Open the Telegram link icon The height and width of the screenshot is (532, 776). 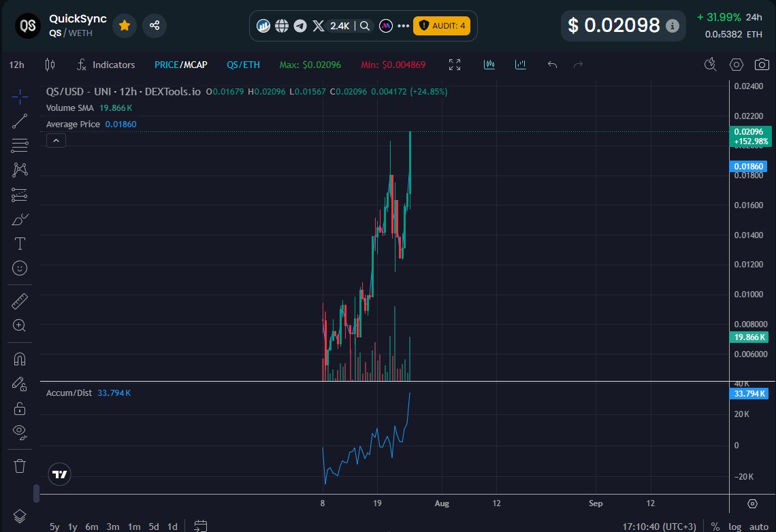[300, 26]
